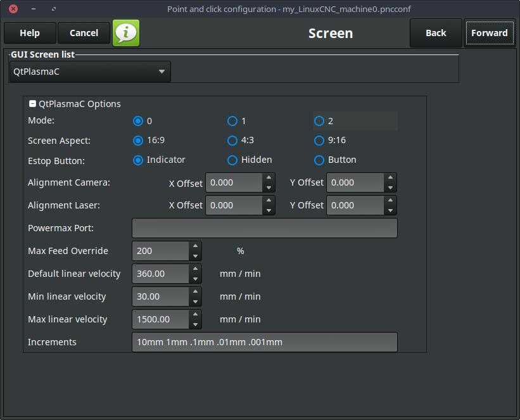The image size is (520, 420).
Task: Increase Max linear velocity
Action: pyautogui.click(x=195, y=314)
